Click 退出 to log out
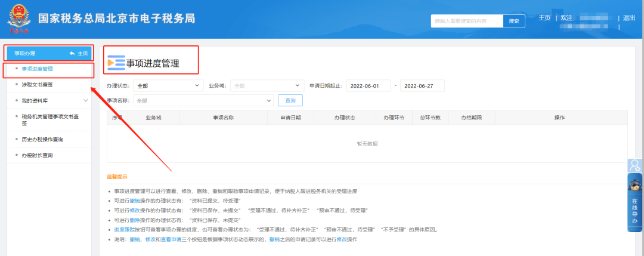The height and width of the screenshot is (256, 644). [629, 18]
